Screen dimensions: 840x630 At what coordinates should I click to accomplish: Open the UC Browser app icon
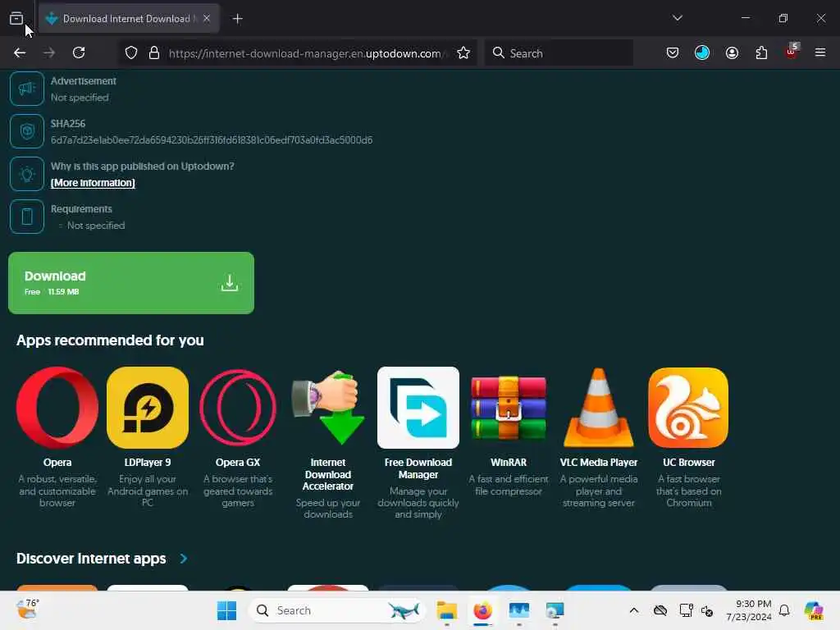click(x=688, y=408)
